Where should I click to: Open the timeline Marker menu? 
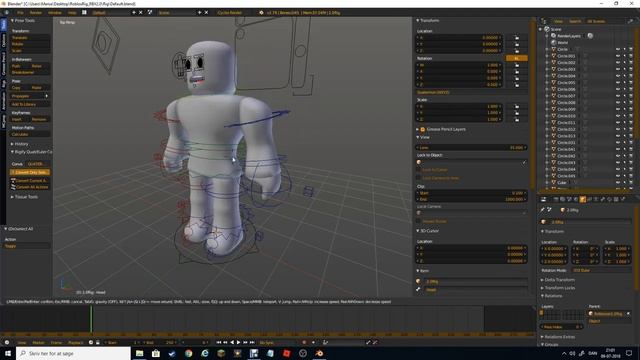click(38, 342)
